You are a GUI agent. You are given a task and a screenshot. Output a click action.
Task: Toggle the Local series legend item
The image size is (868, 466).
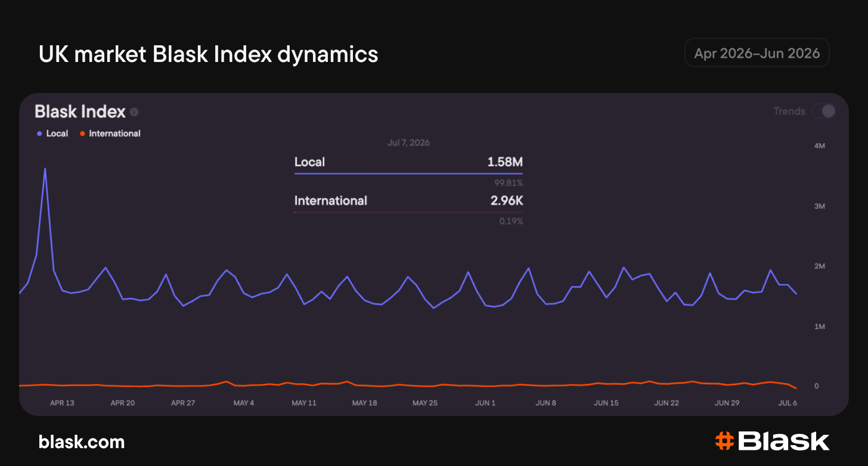point(52,133)
